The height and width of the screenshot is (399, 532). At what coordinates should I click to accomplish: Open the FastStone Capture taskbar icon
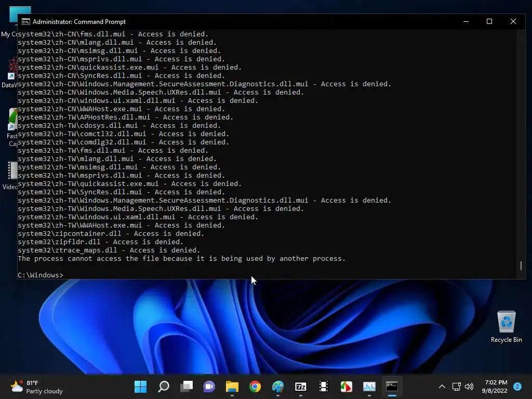(x=347, y=387)
